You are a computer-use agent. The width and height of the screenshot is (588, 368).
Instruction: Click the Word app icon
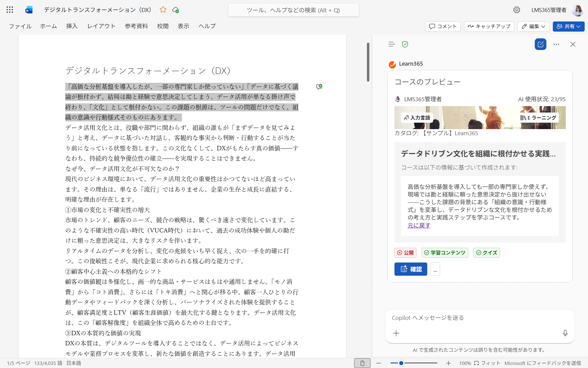29,10
